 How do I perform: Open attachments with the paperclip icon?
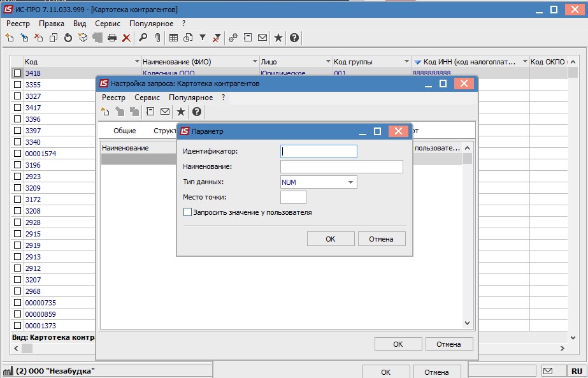tap(157, 38)
